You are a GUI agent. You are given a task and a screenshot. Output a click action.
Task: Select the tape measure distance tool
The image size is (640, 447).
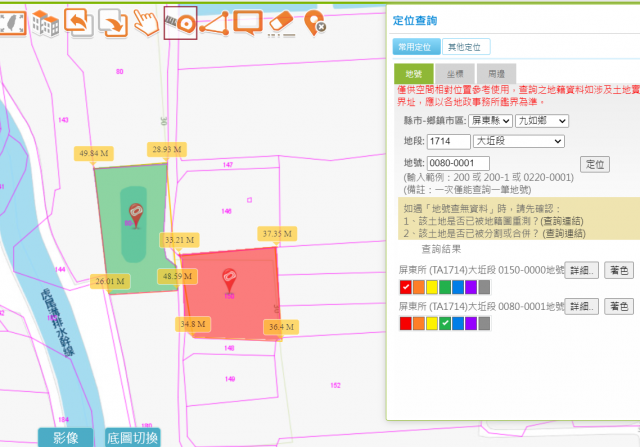(x=180, y=22)
